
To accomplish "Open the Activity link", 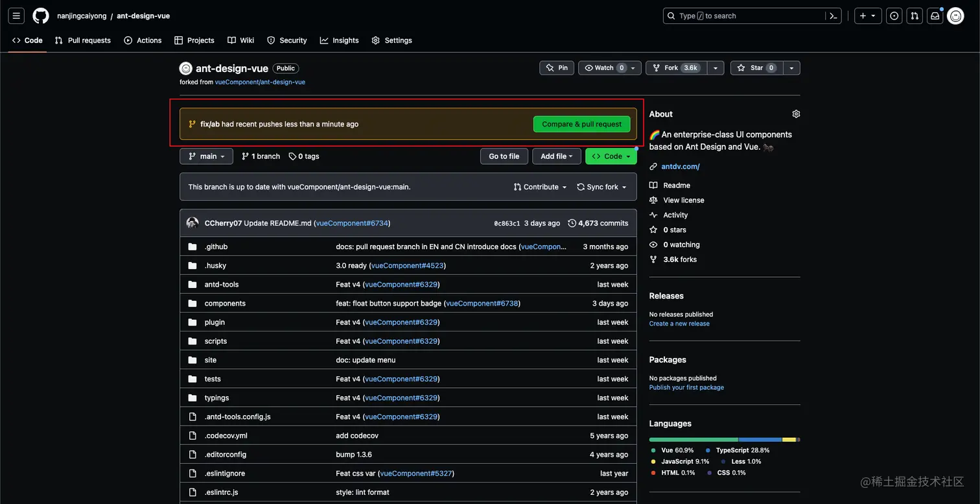I will (x=675, y=215).
